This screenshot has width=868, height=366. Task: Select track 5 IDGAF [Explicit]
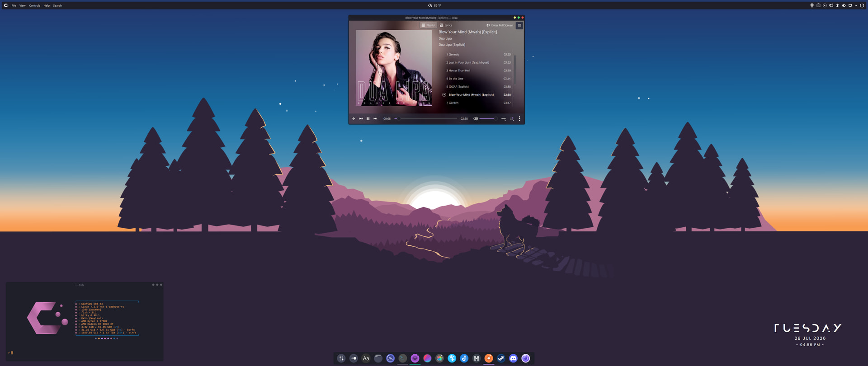pos(478,87)
